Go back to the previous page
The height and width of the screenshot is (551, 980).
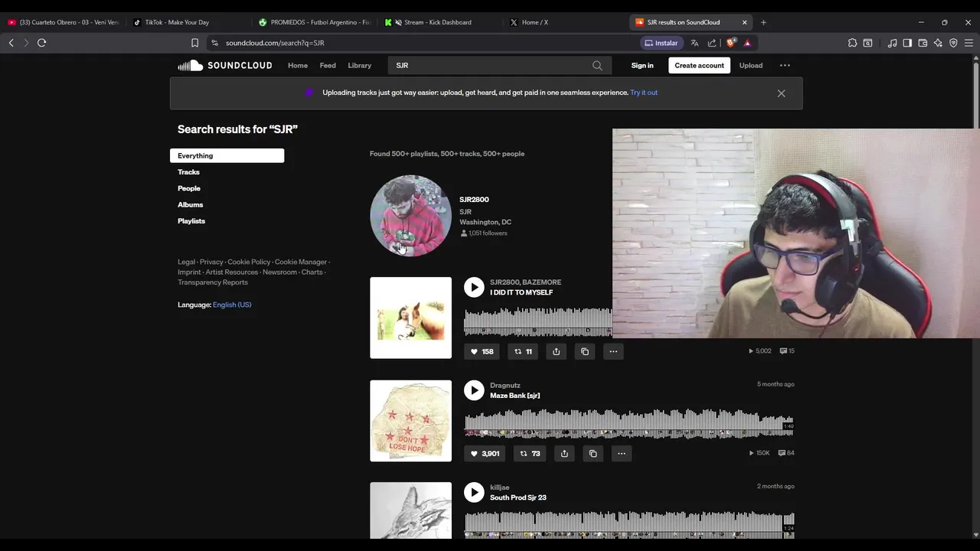point(11,43)
